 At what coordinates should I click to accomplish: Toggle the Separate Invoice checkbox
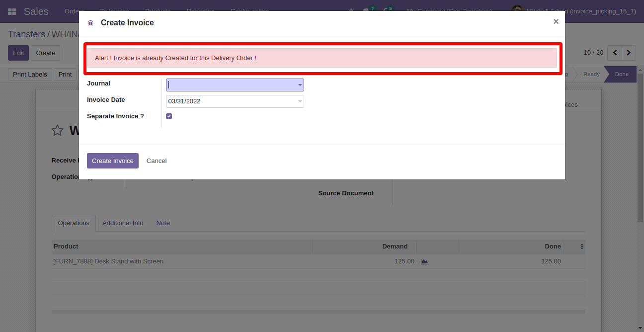pos(169,116)
